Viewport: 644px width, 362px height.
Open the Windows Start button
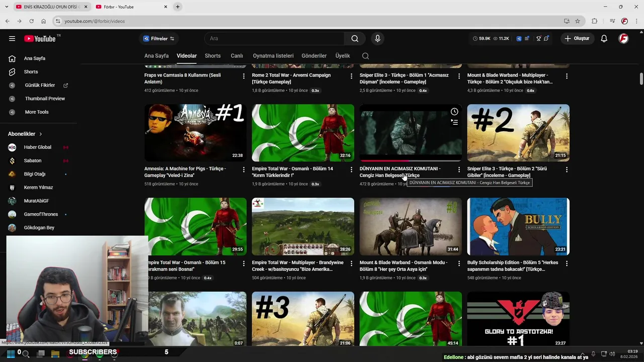tap(10, 353)
